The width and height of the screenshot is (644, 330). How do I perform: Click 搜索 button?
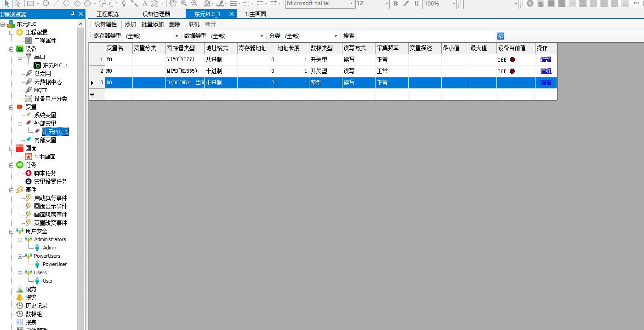(349, 36)
